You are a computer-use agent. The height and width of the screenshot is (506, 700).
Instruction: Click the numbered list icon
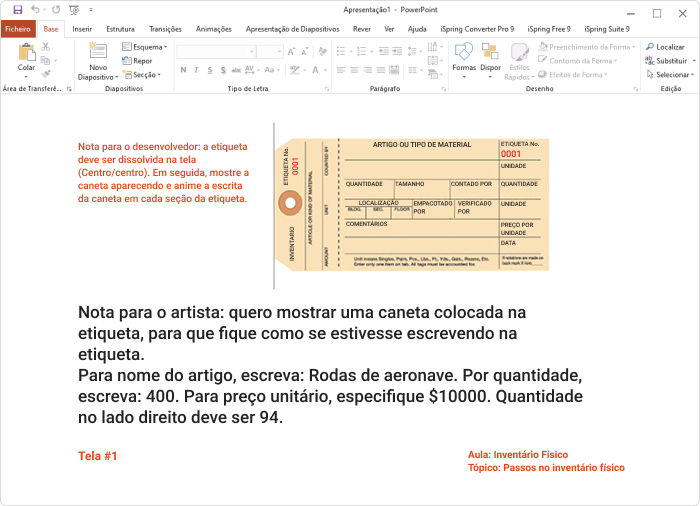[x=362, y=52]
